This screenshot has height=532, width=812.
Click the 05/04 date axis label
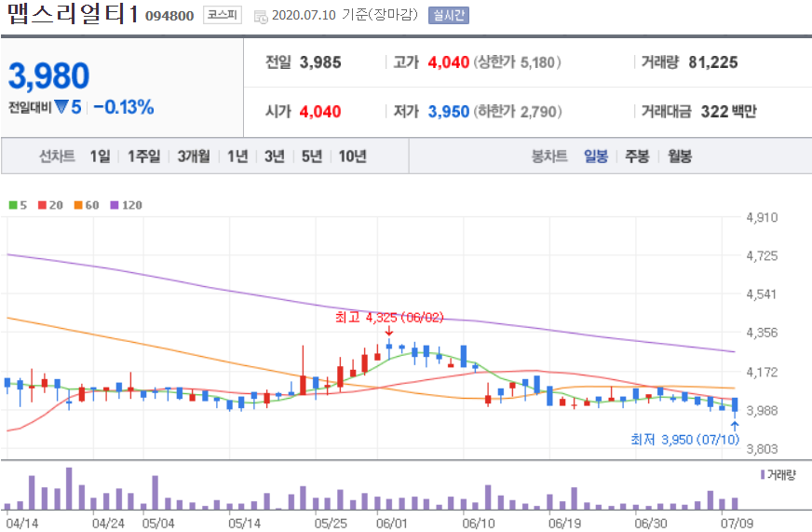tap(158, 524)
